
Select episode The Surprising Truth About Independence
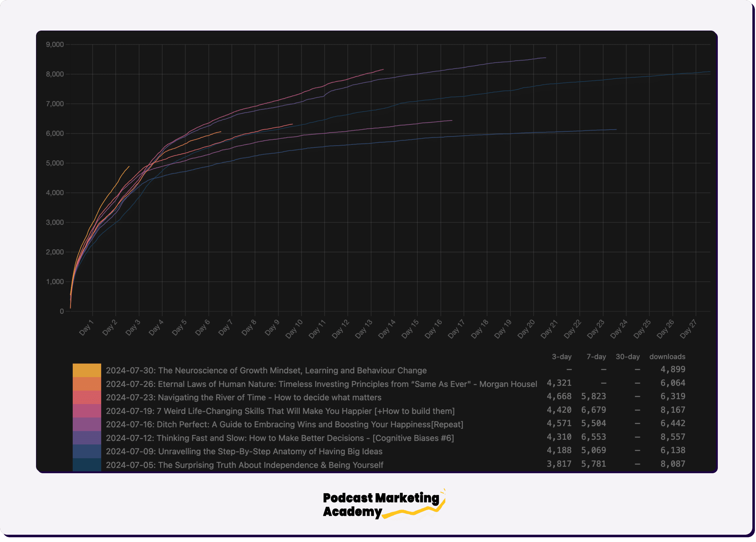pyautogui.click(x=245, y=465)
